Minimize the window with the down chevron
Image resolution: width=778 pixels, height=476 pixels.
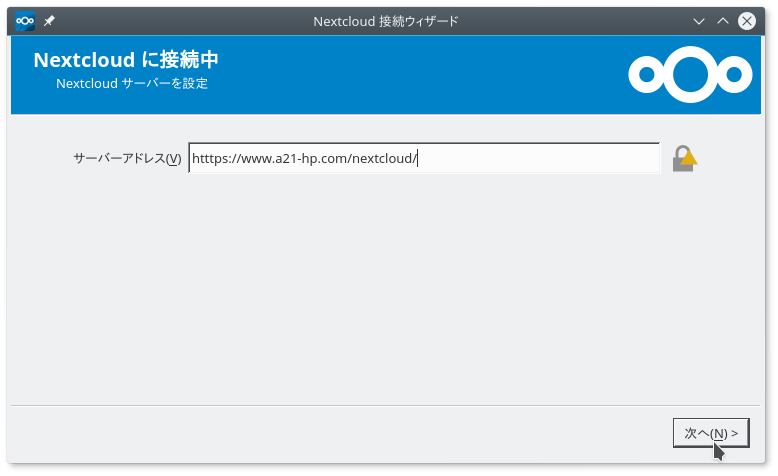coord(699,21)
